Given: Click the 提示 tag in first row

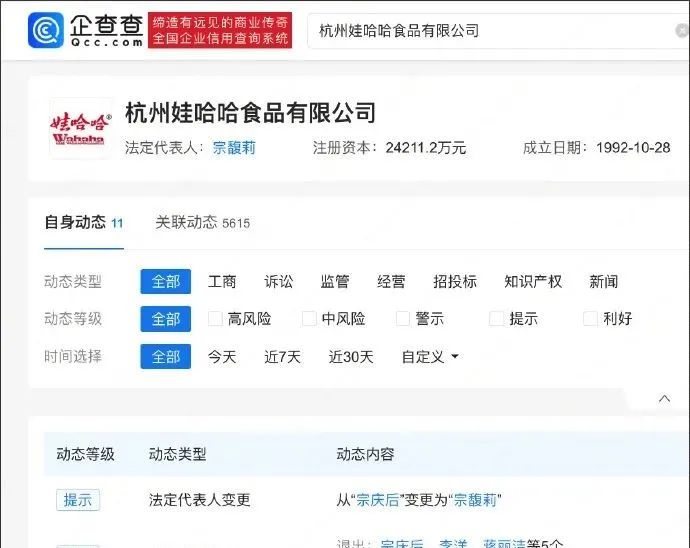Looking at the screenshot, I should [78, 500].
